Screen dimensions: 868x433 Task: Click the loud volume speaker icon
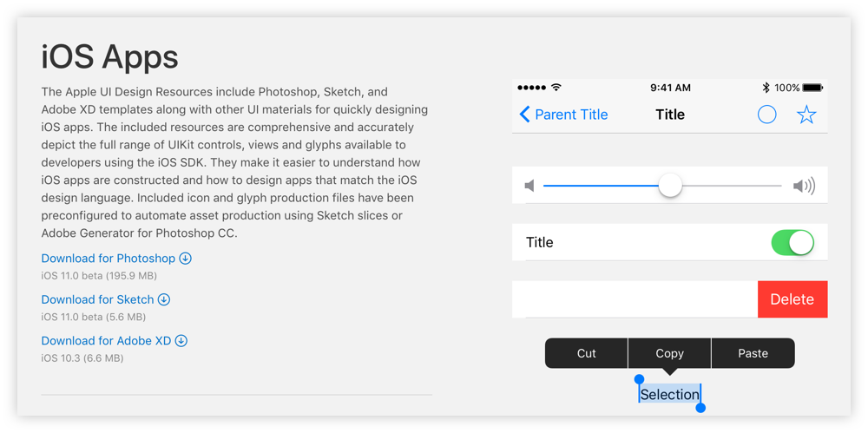(804, 186)
